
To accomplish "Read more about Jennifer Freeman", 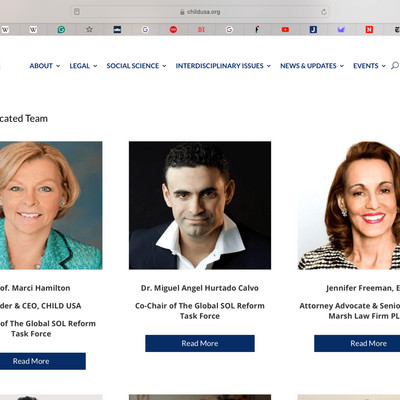I will click(357, 343).
